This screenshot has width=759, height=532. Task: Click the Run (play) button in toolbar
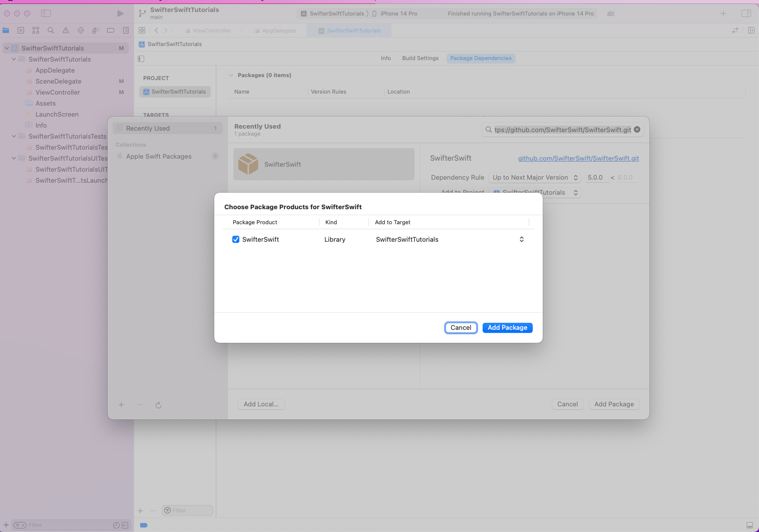(120, 14)
